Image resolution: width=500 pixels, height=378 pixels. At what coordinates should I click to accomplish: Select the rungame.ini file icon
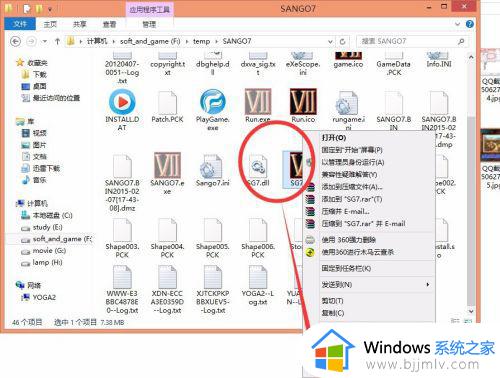(348, 103)
